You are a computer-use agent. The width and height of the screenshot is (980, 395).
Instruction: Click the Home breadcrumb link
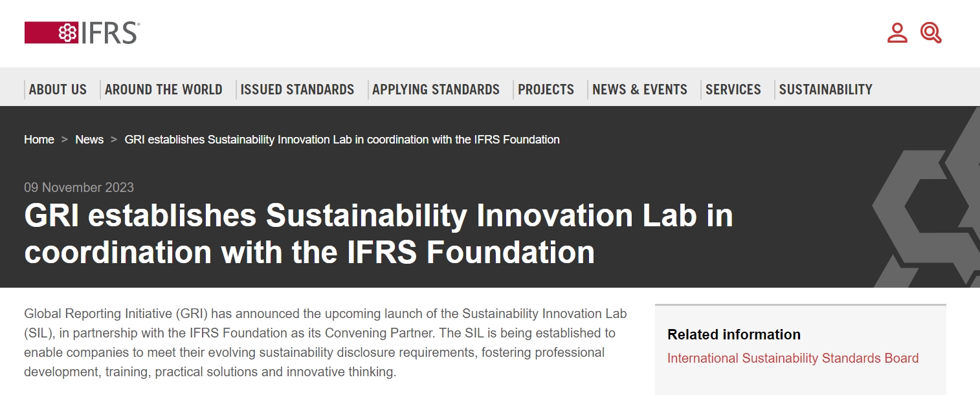39,140
